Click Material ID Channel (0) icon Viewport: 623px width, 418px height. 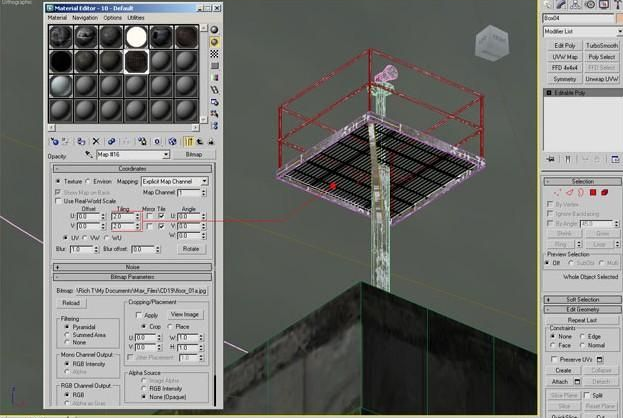[x=157, y=141]
